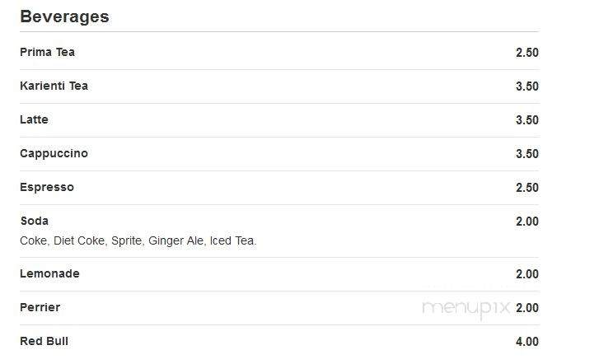Select the Lemonade entry
The height and width of the screenshot is (364, 599).
tap(49, 273)
